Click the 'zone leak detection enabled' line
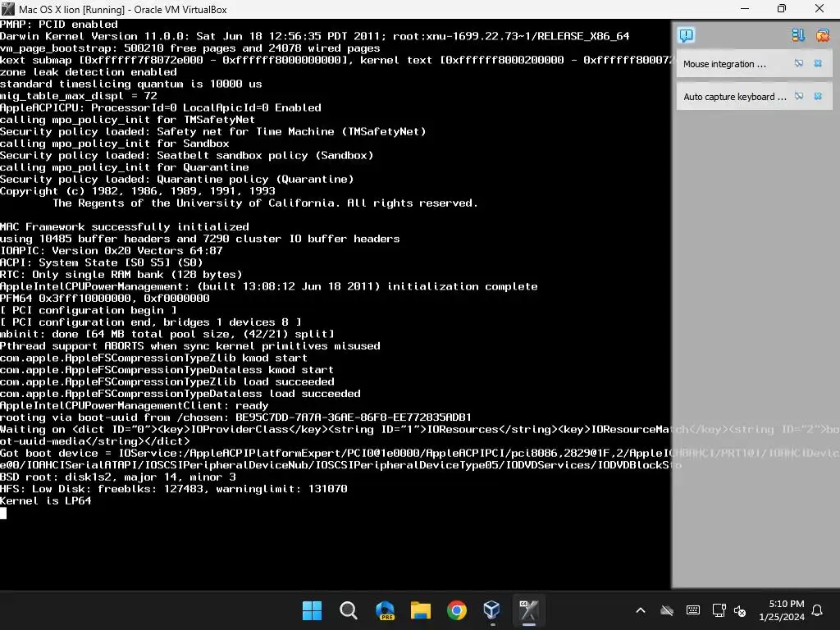 click(89, 72)
